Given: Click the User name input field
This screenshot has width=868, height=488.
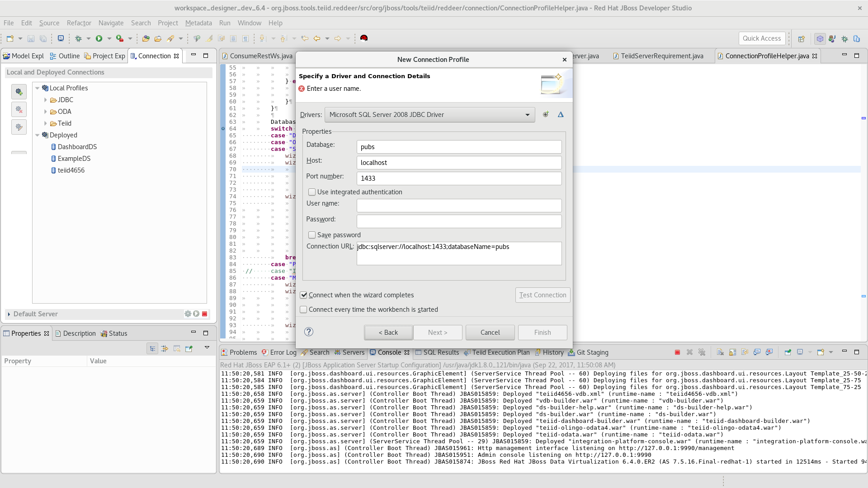Looking at the screenshot, I should click(x=459, y=206).
